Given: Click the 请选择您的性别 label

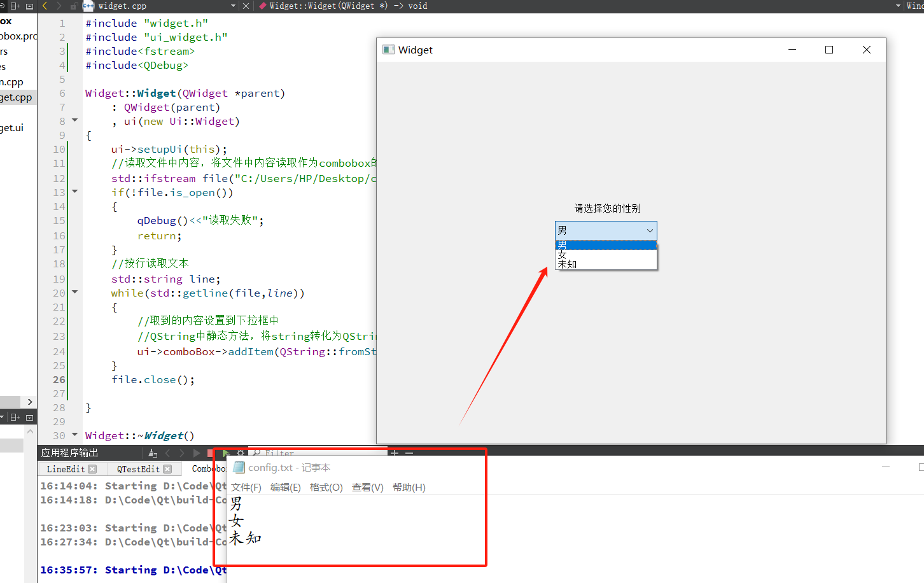Looking at the screenshot, I should (608, 208).
